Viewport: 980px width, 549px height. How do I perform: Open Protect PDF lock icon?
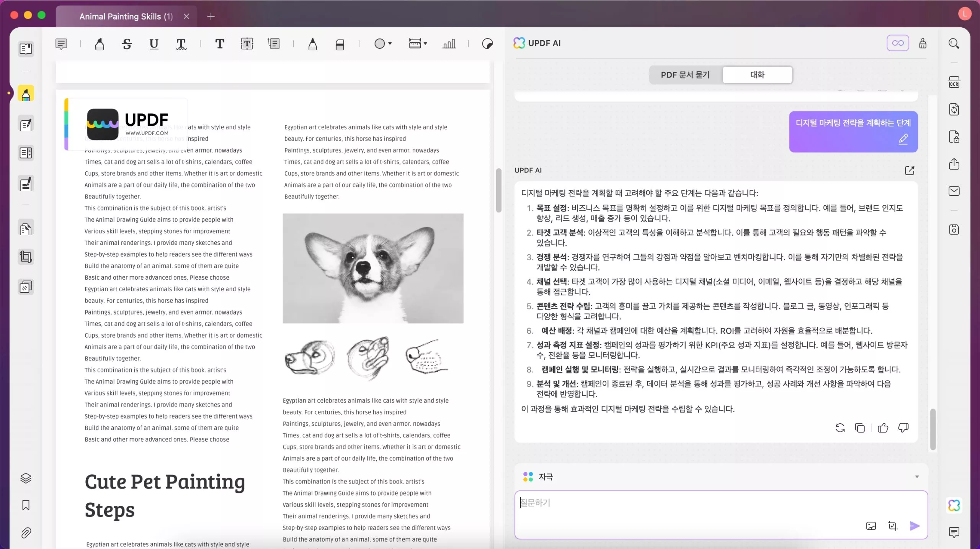tap(954, 137)
